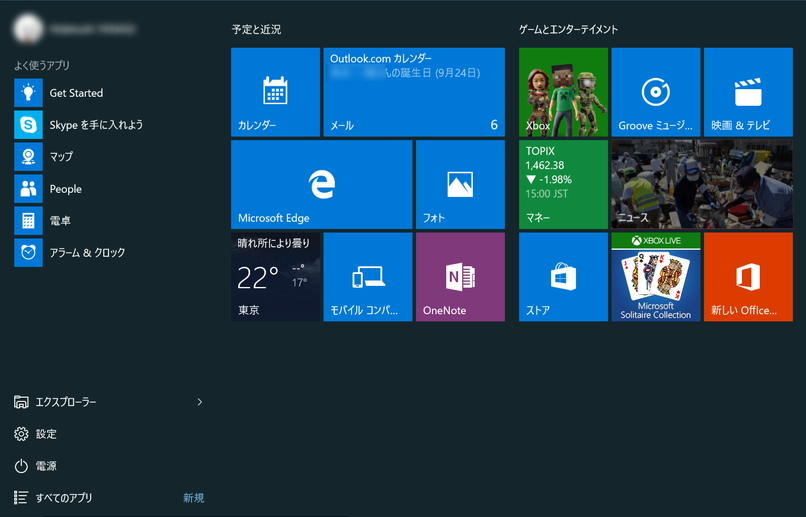Open the Xbox tile
This screenshot has height=517, width=806.
click(x=563, y=92)
